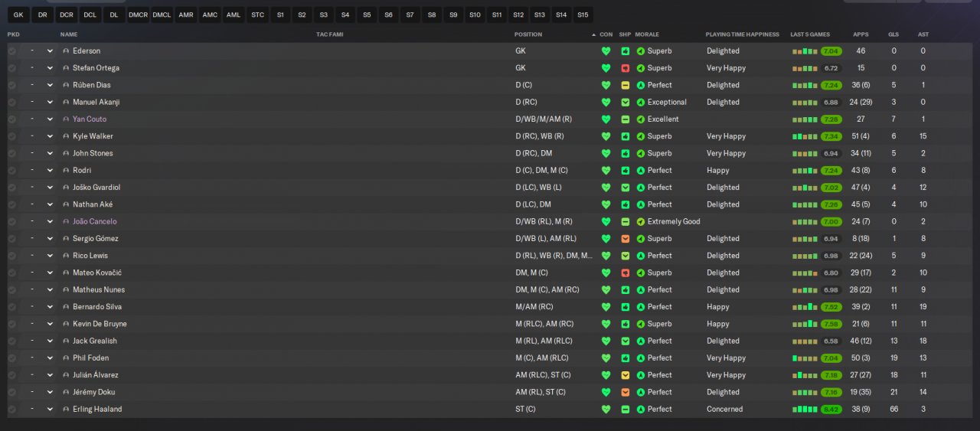The height and width of the screenshot is (431, 980).
Task: Toggle the picked checkbox for Kevin De Bruyne
Action: (11, 324)
